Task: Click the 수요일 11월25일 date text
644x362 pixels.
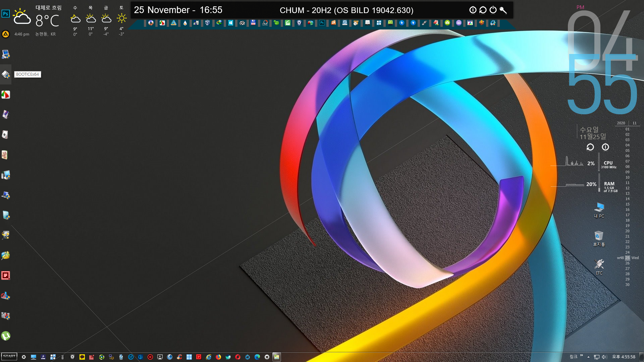Action: coord(593,133)
